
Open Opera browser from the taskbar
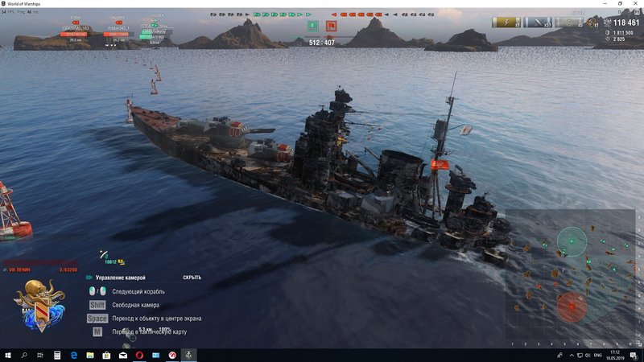coord(139,355)
